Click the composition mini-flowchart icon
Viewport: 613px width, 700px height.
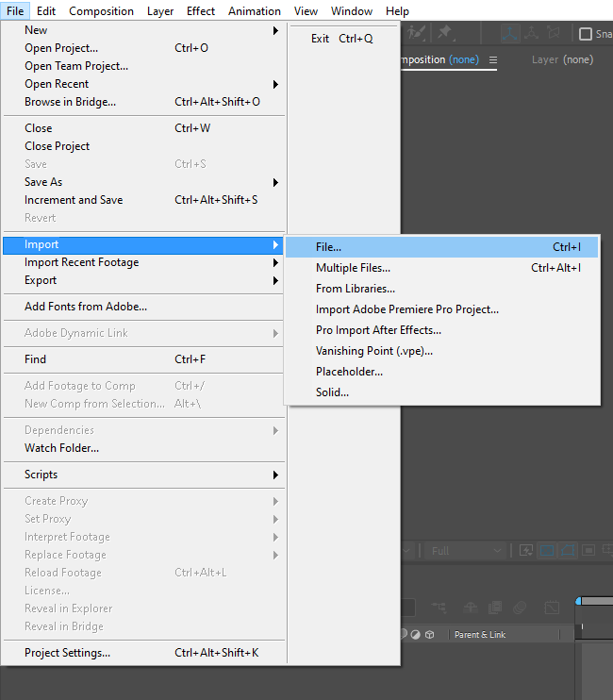439,608
